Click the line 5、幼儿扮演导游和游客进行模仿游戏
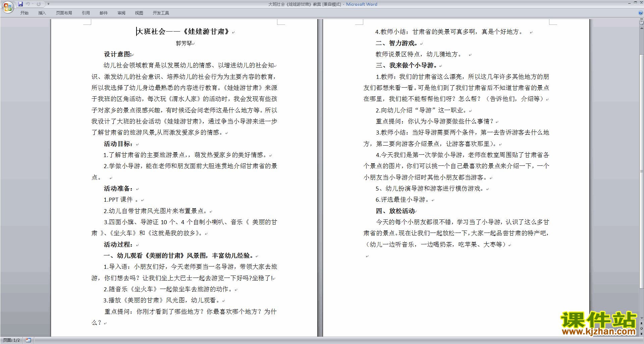Viewport: 644px width, 344px height. (x=430, y=189)
